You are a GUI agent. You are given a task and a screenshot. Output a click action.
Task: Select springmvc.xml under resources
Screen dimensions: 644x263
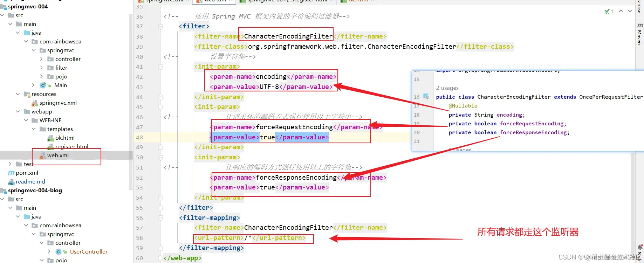(x=58, y=103)
